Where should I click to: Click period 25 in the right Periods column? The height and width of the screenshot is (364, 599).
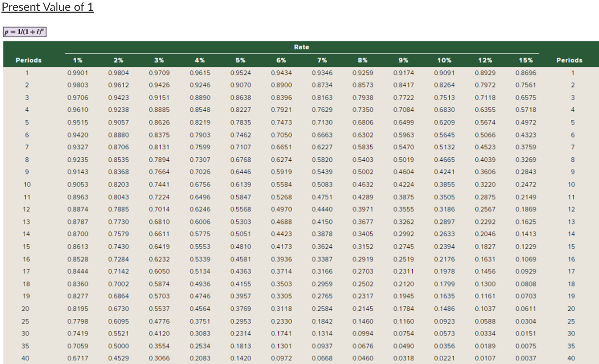pos(571,321)
